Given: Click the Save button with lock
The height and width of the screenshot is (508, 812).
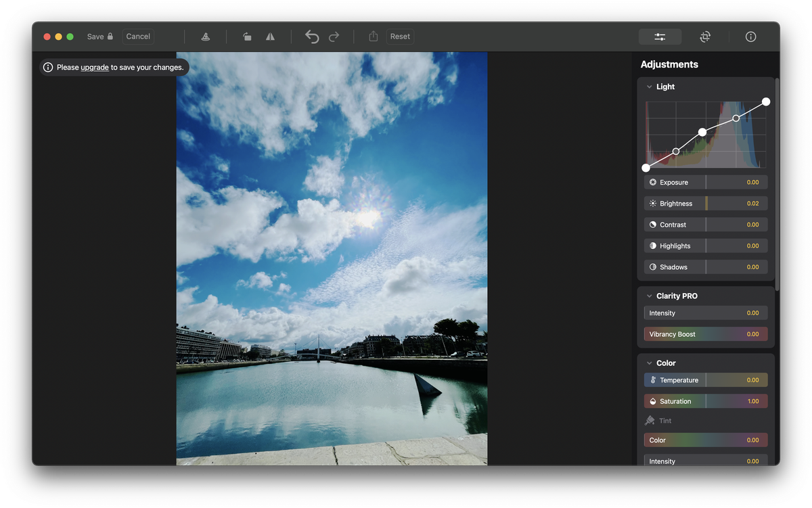Looking at the screenshot, I should [x=100, y=37].
